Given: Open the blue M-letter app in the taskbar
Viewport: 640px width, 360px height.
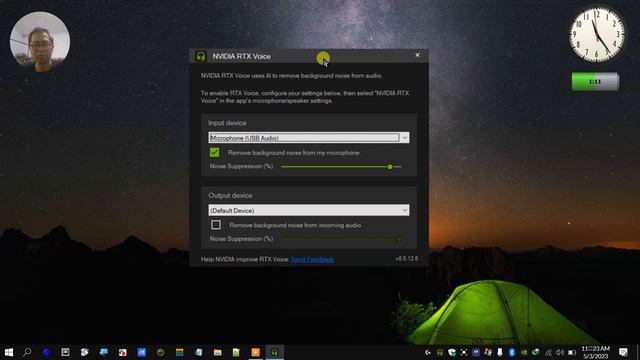Looking at the screenshot, I should click(142, 352).
